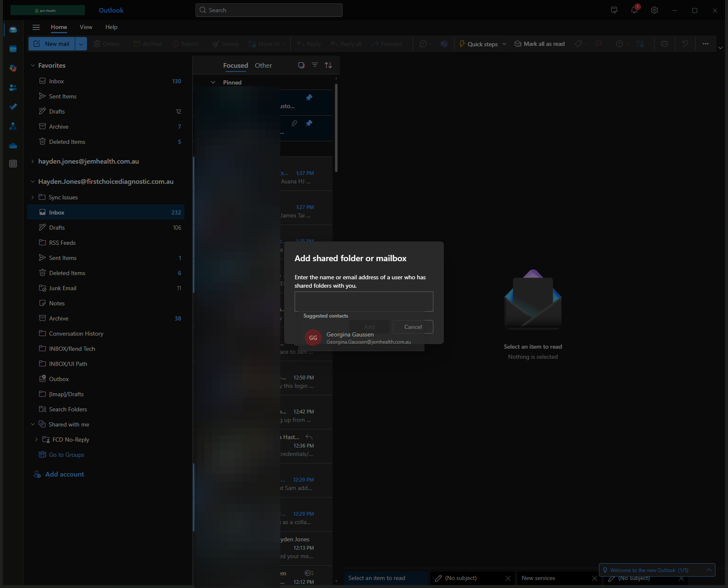Click the Tag categorize icon in ribbon
728x588 pixels.
(579, 44)
